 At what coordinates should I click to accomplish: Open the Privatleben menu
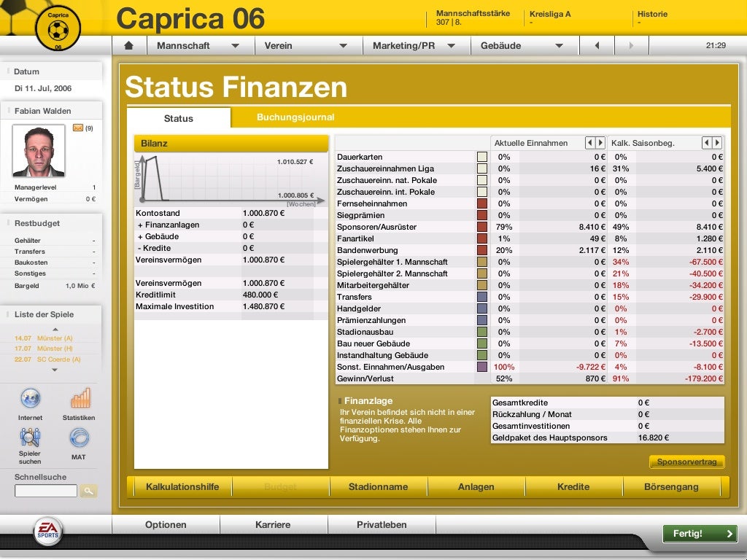[x=382, y=524]
